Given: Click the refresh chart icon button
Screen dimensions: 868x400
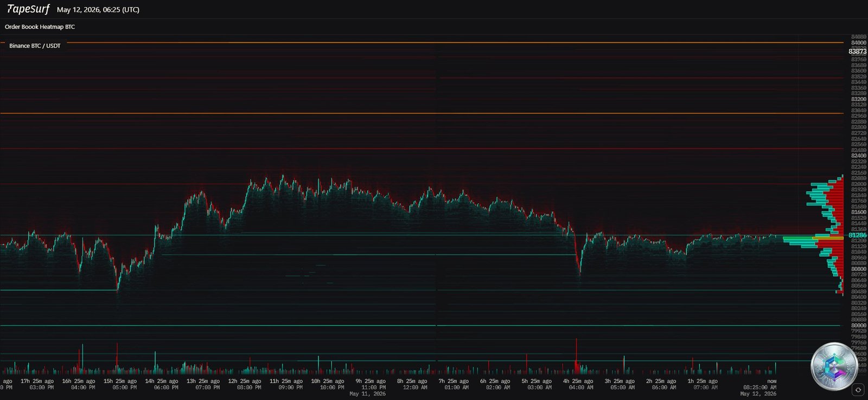Looking at the screenshot, I should tap(858, 390).
